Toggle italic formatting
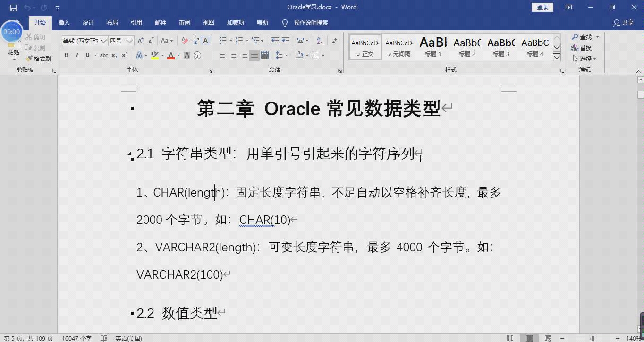Image resolution: width=644 pixels, height=342 pixels. pyautogui.click(x=77, y=55)
